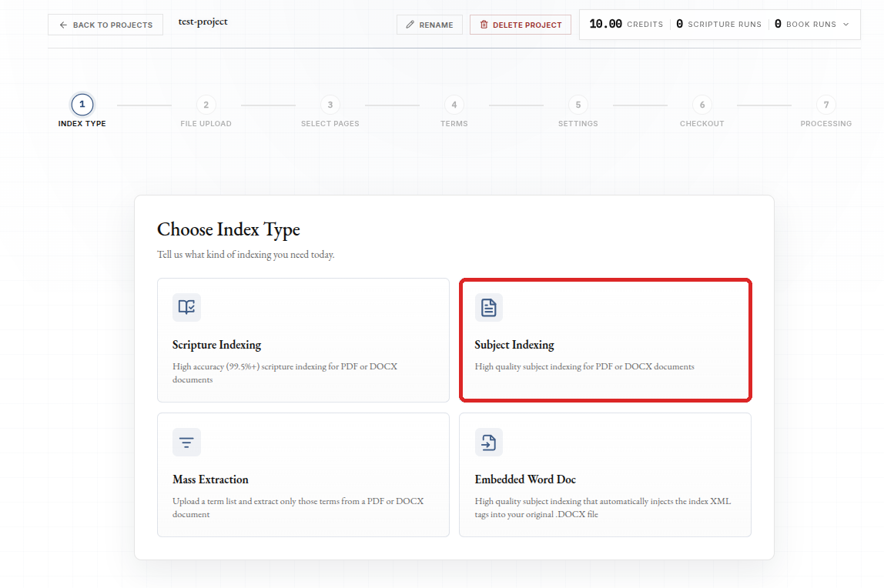The image size is (884, 588).
Task: Rename the project with the Rename button
Action: 430,25
